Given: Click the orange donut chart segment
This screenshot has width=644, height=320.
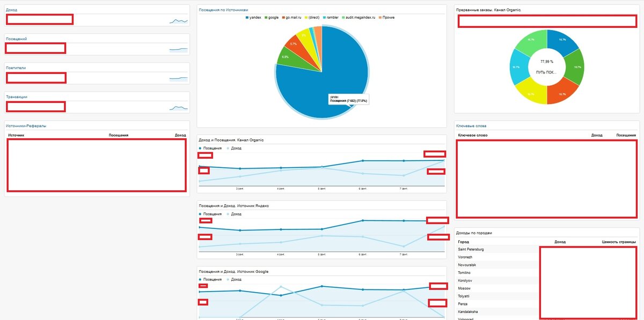Looking at the screenshot, I should click(x=560, y=91).
